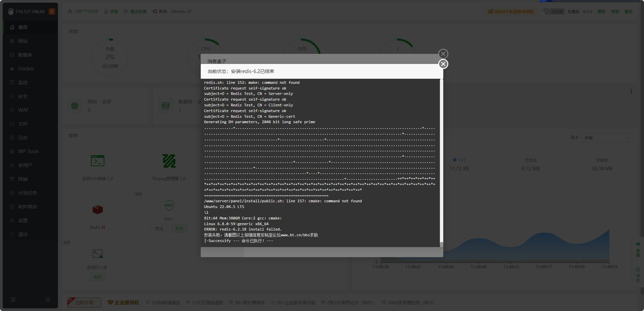Close the install log dialog with inner X
The width and height of the screenshot is (644, 311).
443,64
